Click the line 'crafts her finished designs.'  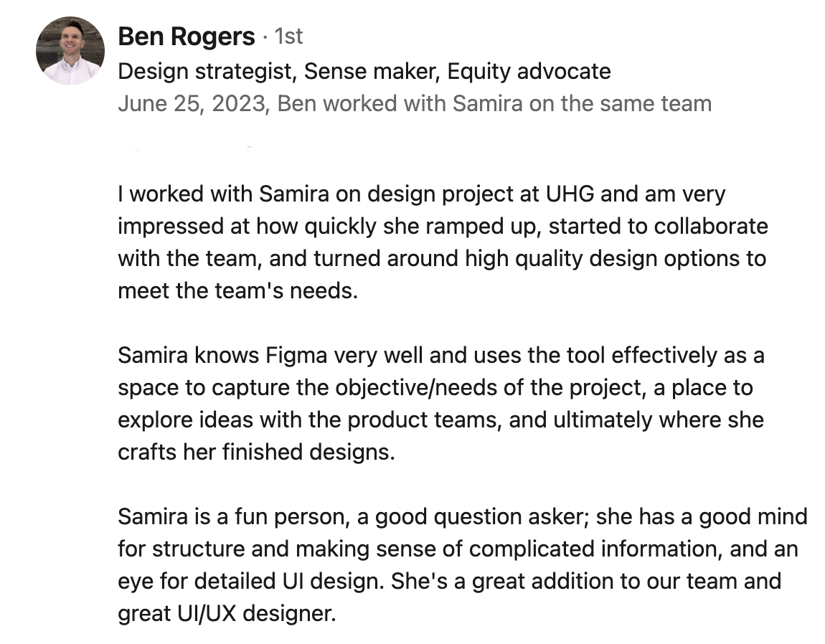coord(256,452)
